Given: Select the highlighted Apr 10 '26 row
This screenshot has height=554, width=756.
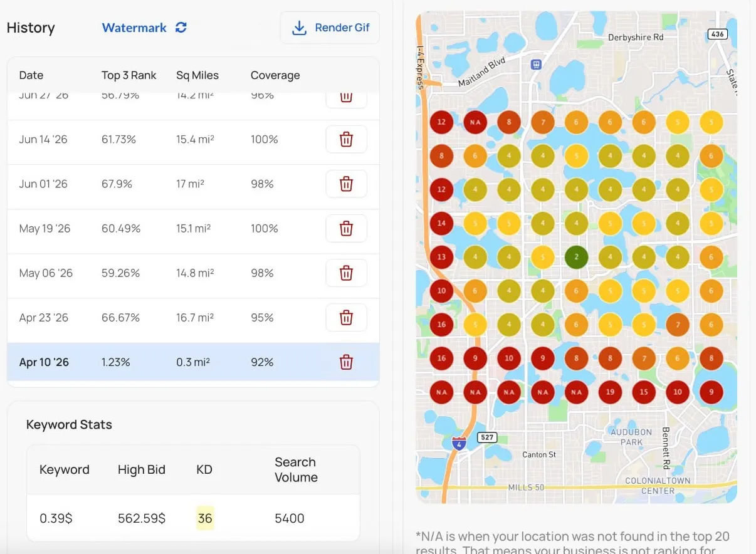Looking at the screenshot, I should pos(193,362).
